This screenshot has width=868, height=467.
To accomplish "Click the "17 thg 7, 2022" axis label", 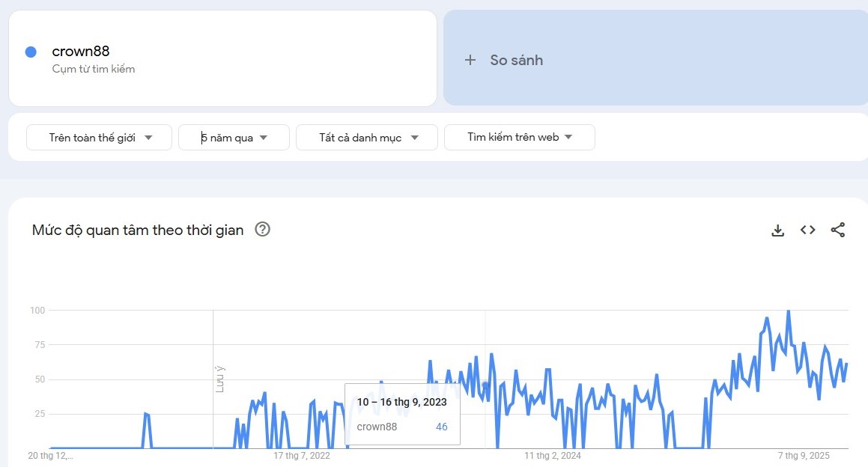I will [x=301, y=455].
